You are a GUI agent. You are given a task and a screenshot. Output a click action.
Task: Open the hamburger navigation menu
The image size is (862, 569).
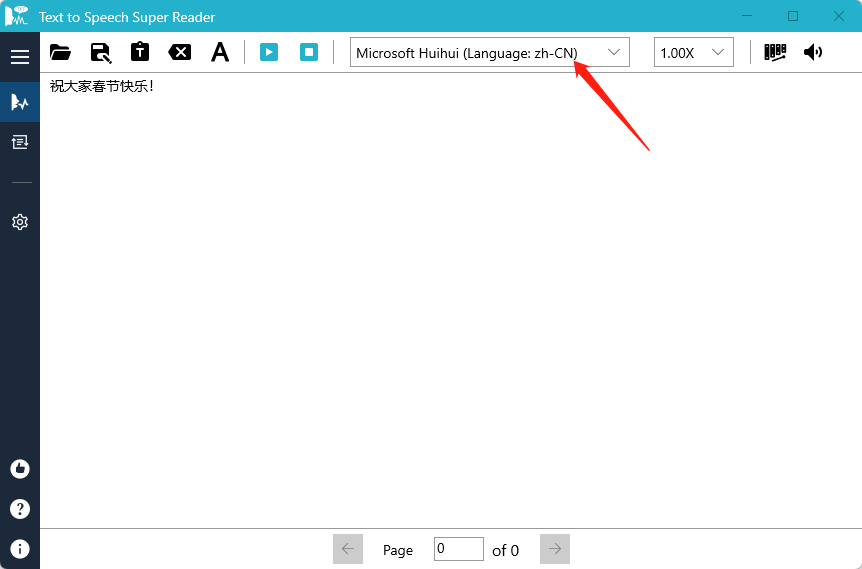(x=20, y=57)
